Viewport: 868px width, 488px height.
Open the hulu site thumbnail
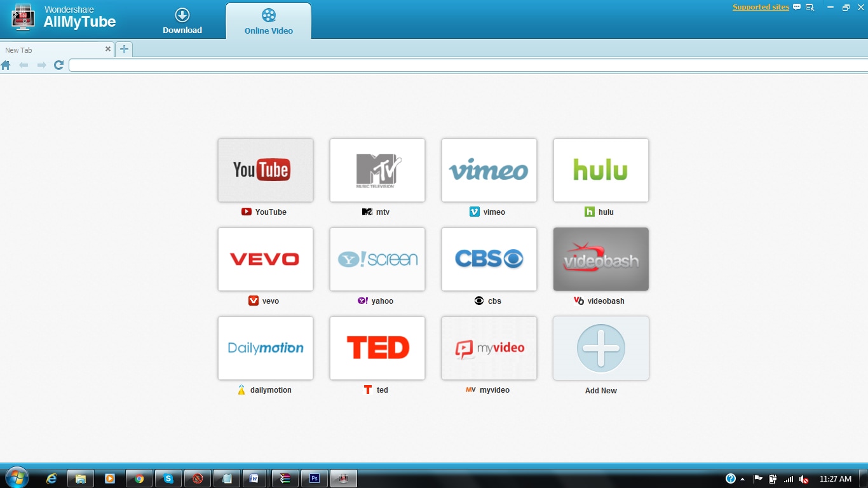pyautogui.click(x=601, y=170)
